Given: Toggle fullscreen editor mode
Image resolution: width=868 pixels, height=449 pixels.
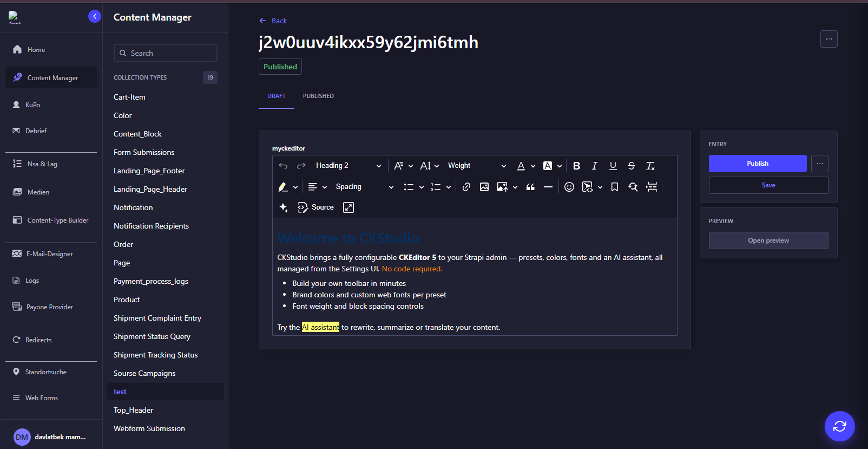Looking at the screenshot, I should pyautogui.click(x=348, y=207).
